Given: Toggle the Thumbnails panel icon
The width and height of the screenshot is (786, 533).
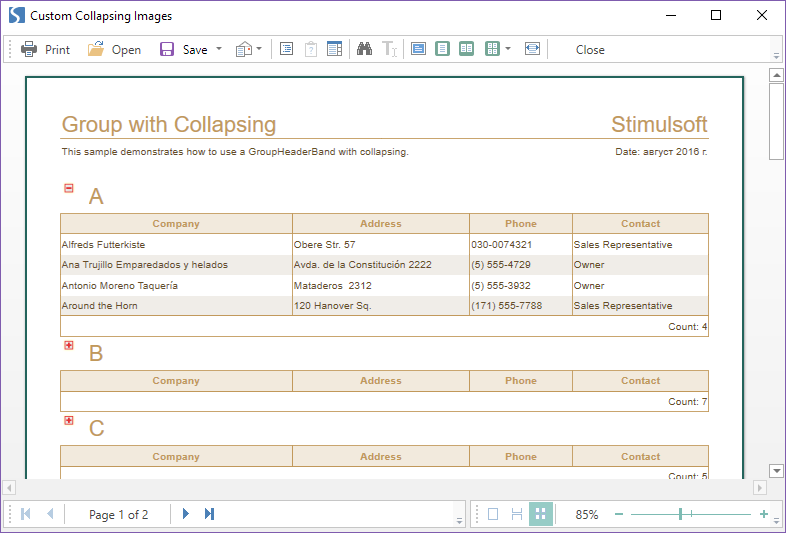Looking at the screenshot, I should coord(335,49).
